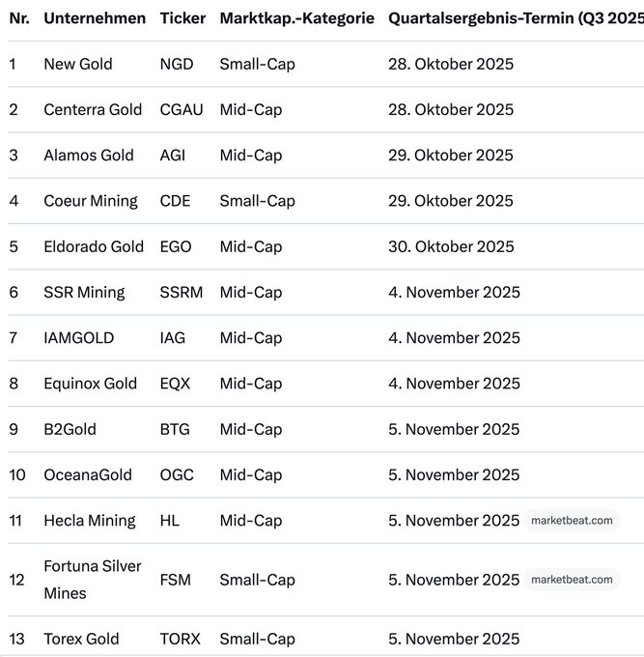The height and width of the screenshot is (657, 644).
Task: Select Eldorado Gold's date 30. Oktober 2025
Action: coord(451,246)
